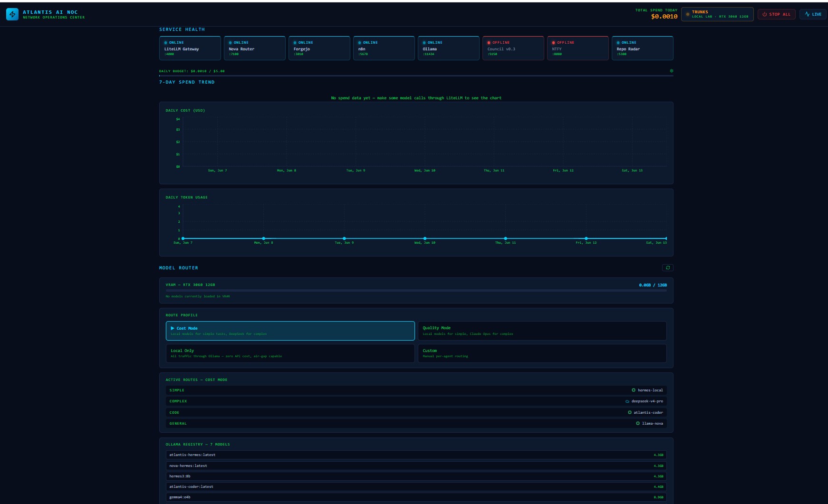828x504 pixels.
Task: Click the online status dot on Ollama card
Action: [x=424, y=43]
